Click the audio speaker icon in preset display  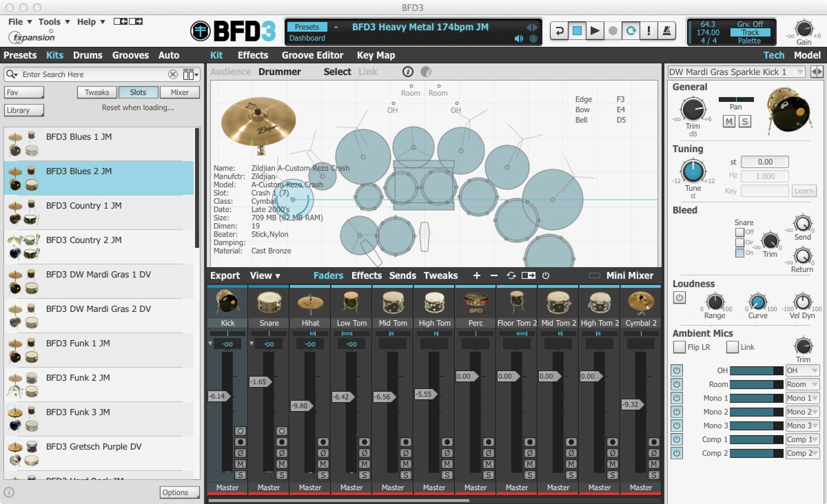[x=519, y=39]
